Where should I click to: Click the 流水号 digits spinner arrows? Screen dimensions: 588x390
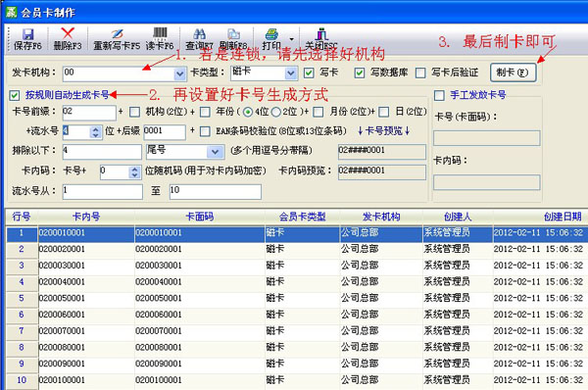[x=96, y=132]
